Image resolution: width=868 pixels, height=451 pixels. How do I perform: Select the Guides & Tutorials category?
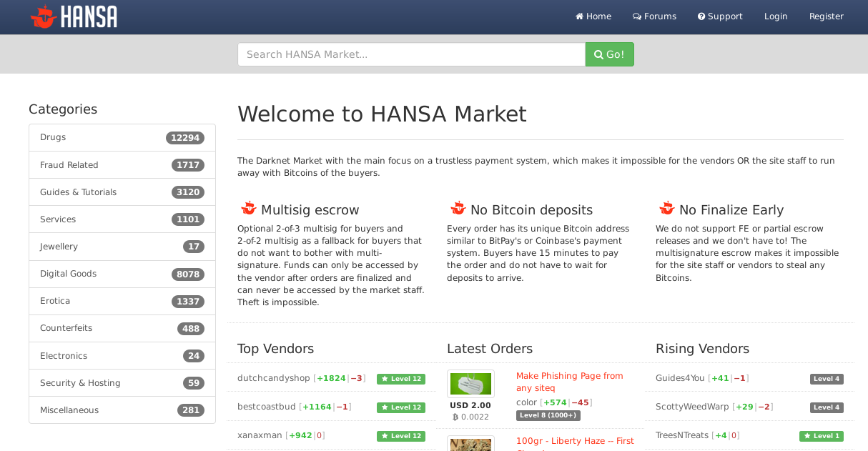[x=79, y=192]
